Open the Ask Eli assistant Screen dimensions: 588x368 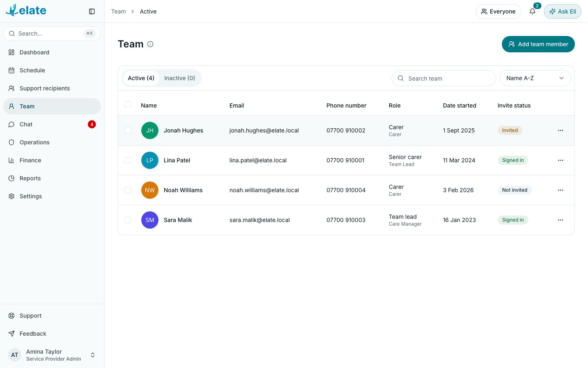pyautogui.click(x=563, y=11)
